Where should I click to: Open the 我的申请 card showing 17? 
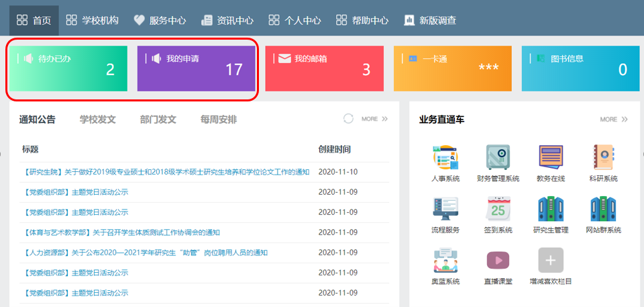(197, 69)
